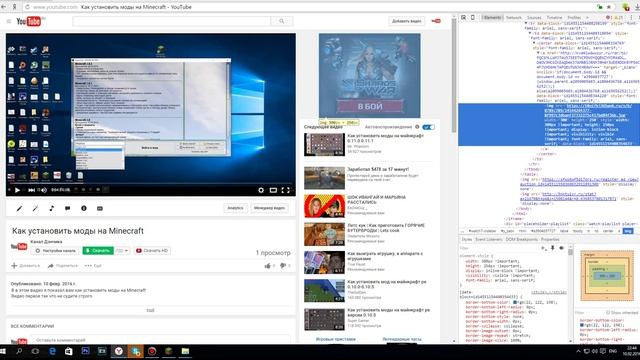Viewport: 640px width, 360px height.
Task: Open quality dropdown next to Скачать
Action: point(122,250)
